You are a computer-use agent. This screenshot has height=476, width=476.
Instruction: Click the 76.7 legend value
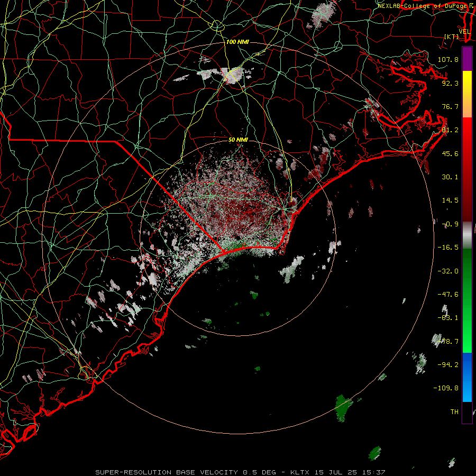point(450,106)
